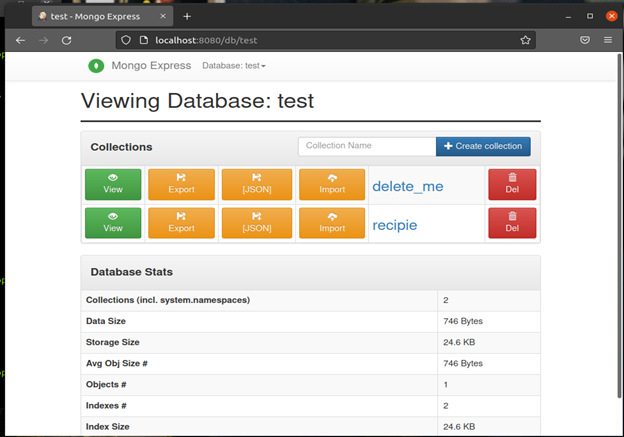Click the address bar URL localhost:8080/db/test

pyautogui.click(x=206, y=40)
